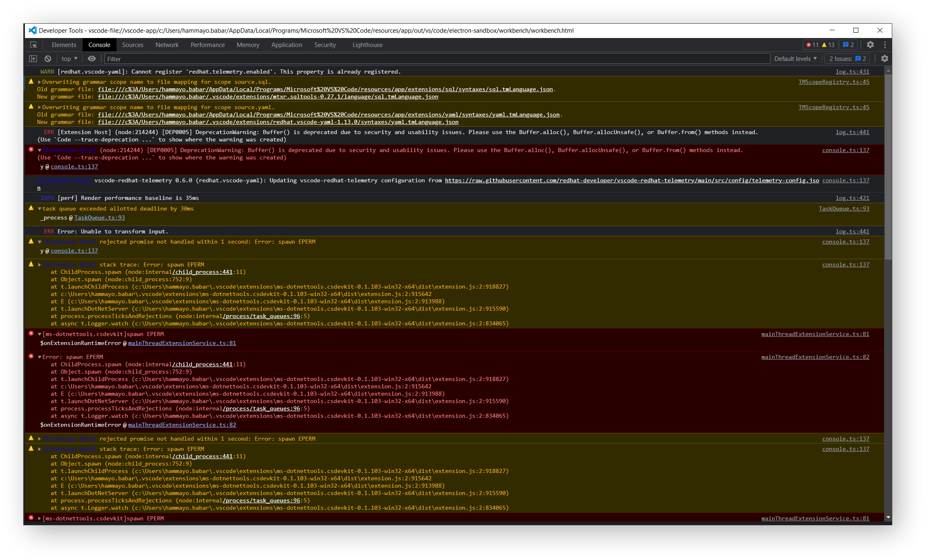Screen dimensions: 927x560
Task: Open the top frame context dropdown
Action: pos(69,58)
